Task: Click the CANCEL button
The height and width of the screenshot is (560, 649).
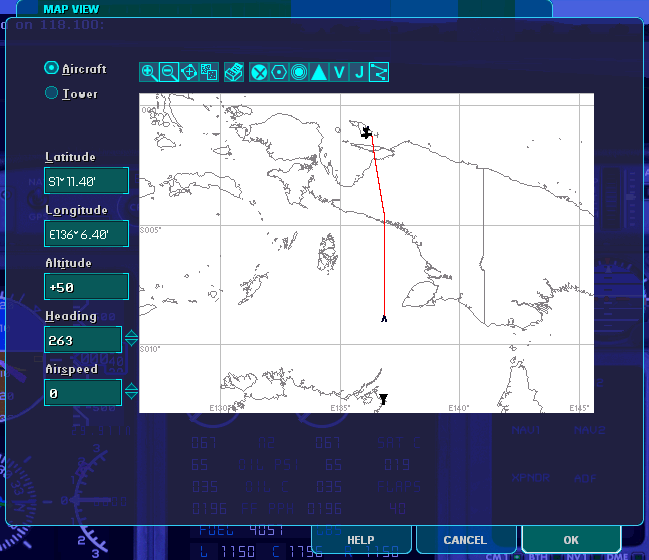Action: pyautogui.click(x=465, y=540)
